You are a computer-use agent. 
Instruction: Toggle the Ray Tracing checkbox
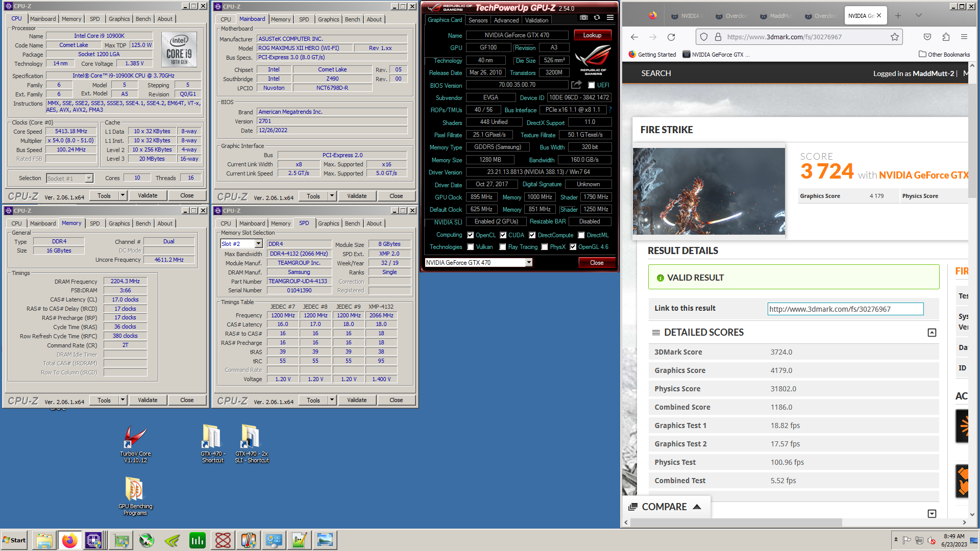[503, 247]
